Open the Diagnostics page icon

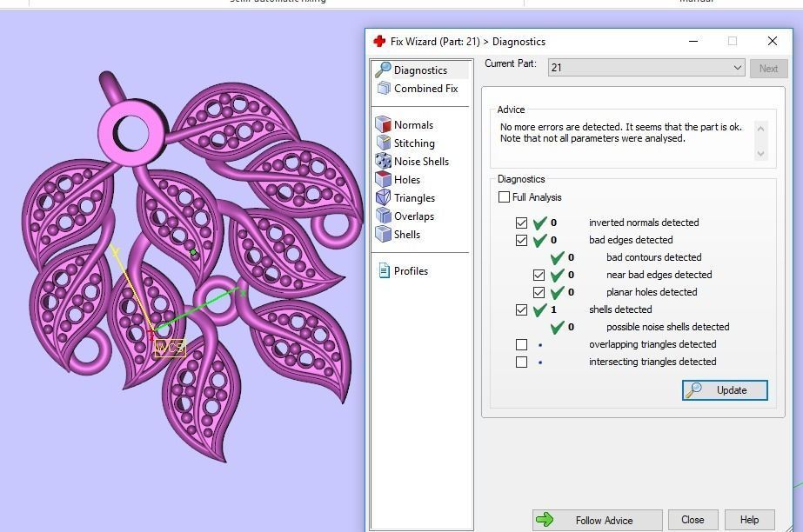pos(383,70)
